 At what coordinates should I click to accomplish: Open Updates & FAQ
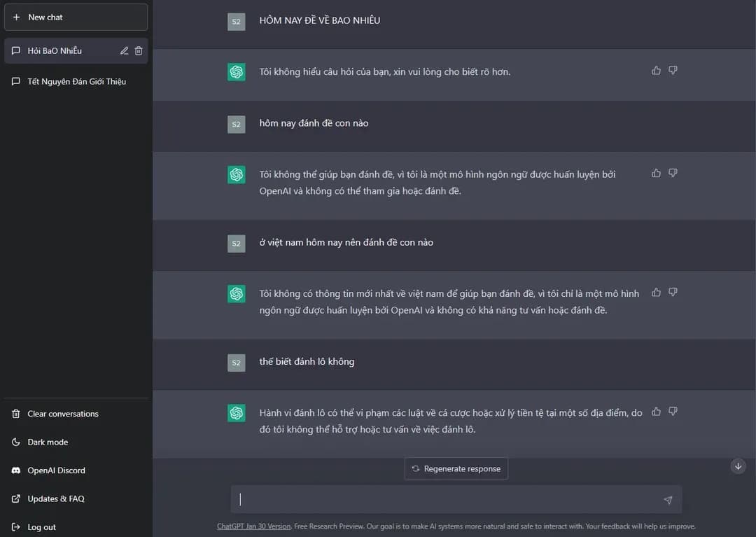pos(55,498)
